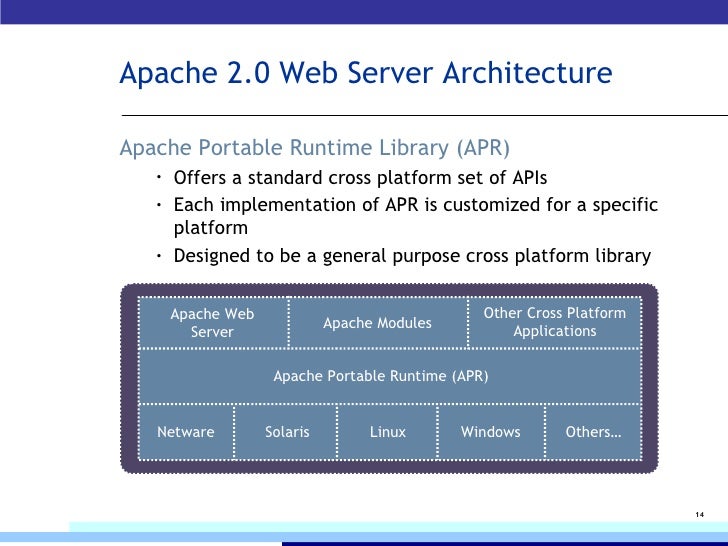Click the slide title 'Apache 2.0 Web Server Architecture'
This screenshot has width=728, height=546.
pyautogui.click(x=366, y=73)
